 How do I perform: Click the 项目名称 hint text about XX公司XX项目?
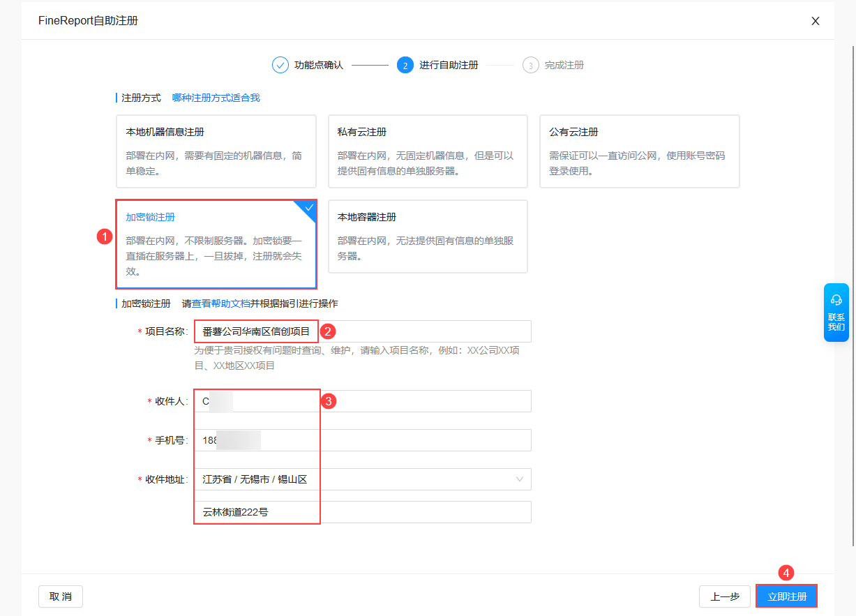[x=356, y=358]
